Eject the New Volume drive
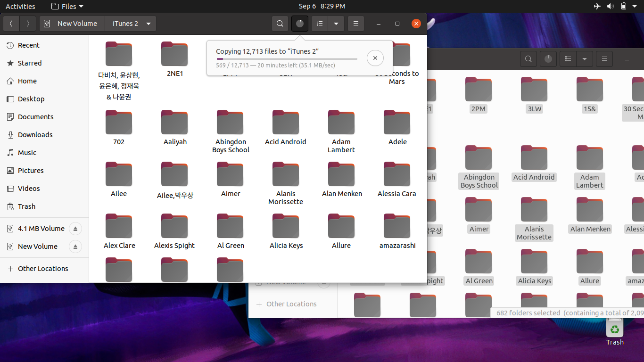 75,247
